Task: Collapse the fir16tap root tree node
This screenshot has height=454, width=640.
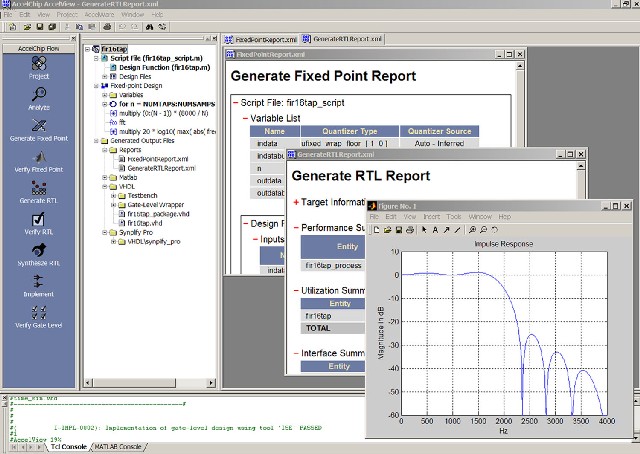Action: click(x=87, y=49)
